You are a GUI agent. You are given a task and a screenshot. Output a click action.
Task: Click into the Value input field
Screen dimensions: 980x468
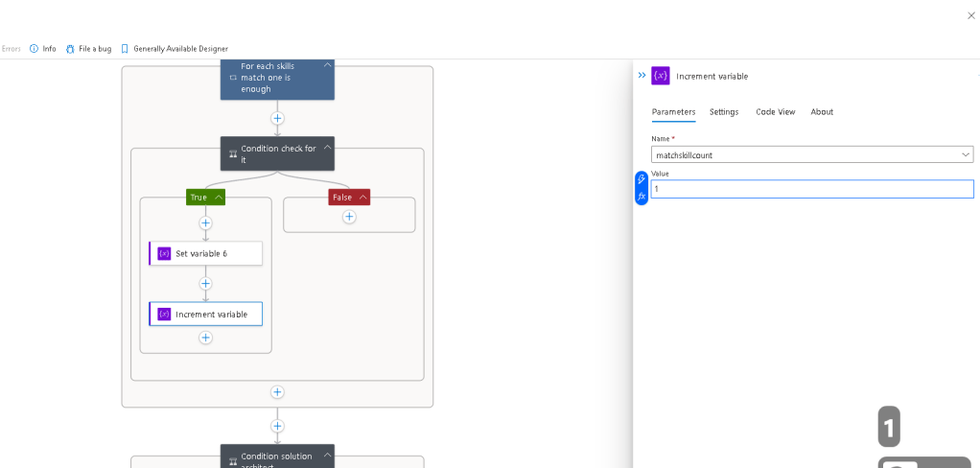click(x=812, y=189)
